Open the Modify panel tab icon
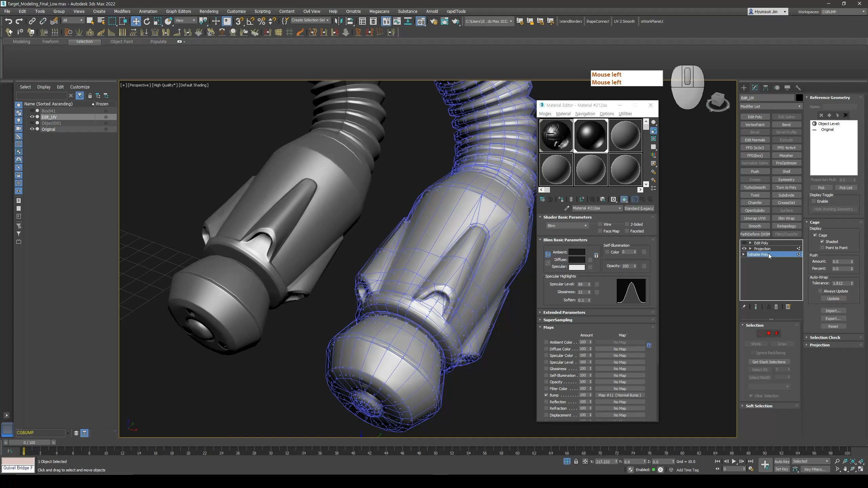 [x=755, y=88]
